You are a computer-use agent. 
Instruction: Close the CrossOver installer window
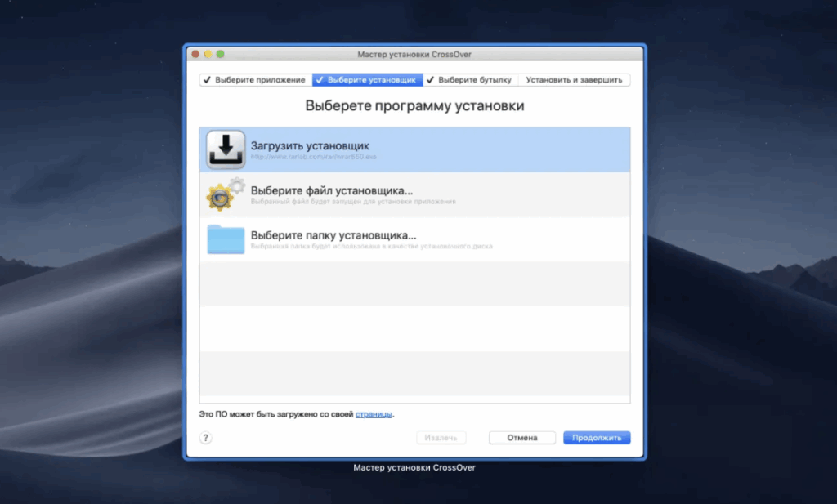(x=195, y=54)
